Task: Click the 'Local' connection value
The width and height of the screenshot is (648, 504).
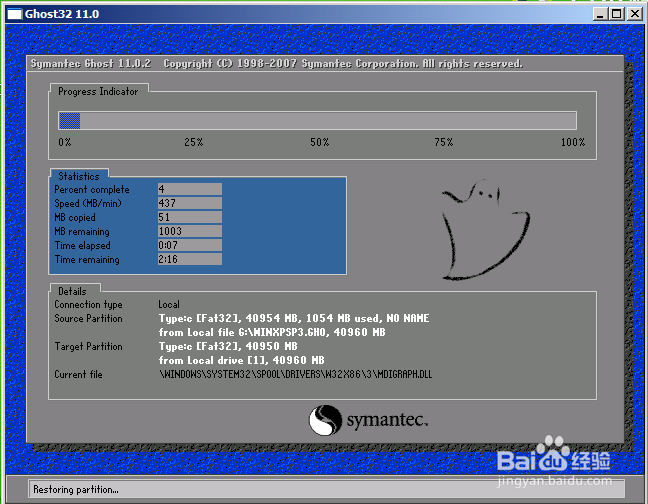Action: coord(169,304)
